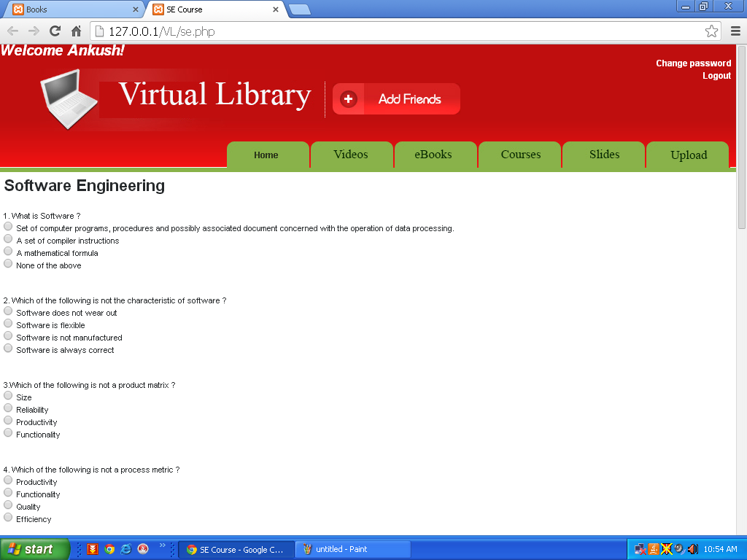Open the Windows start button
This screenshot has width=747, height=560.
[x=34, y=549]
